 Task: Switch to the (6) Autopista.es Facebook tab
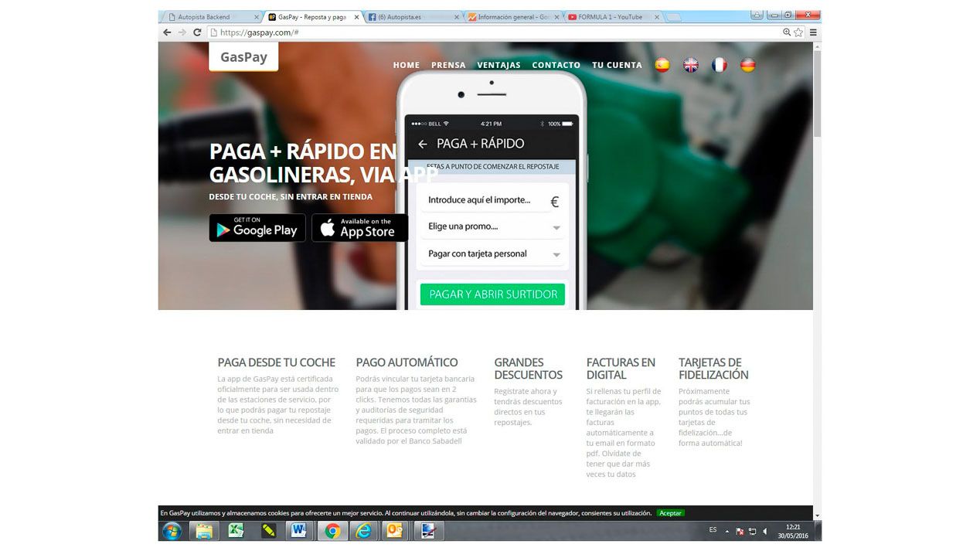tap(412, 17)
